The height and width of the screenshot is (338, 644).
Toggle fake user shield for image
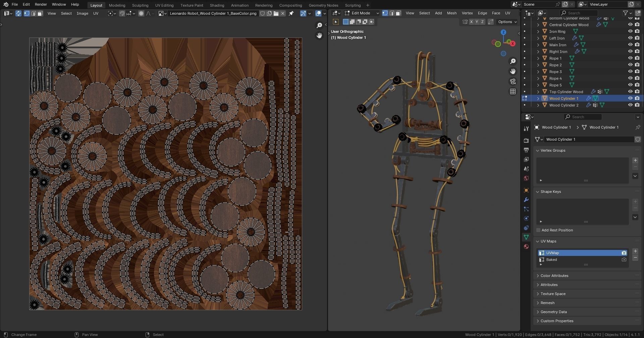point(263,13)
